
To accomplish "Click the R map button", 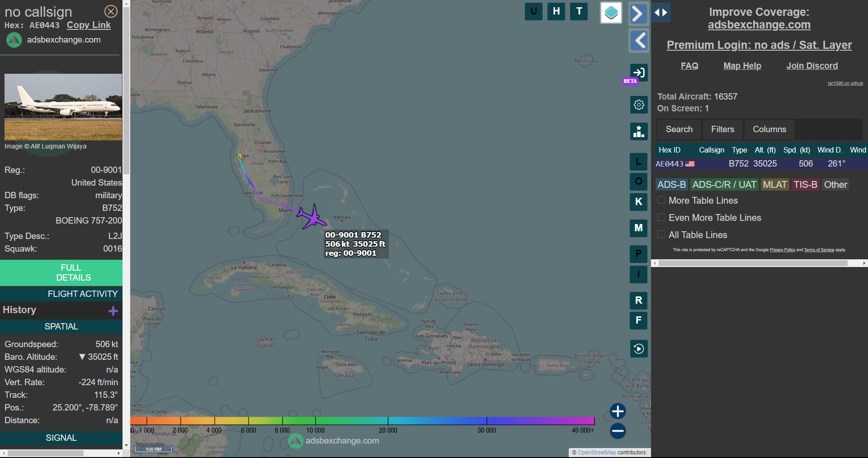I will 639,301.
